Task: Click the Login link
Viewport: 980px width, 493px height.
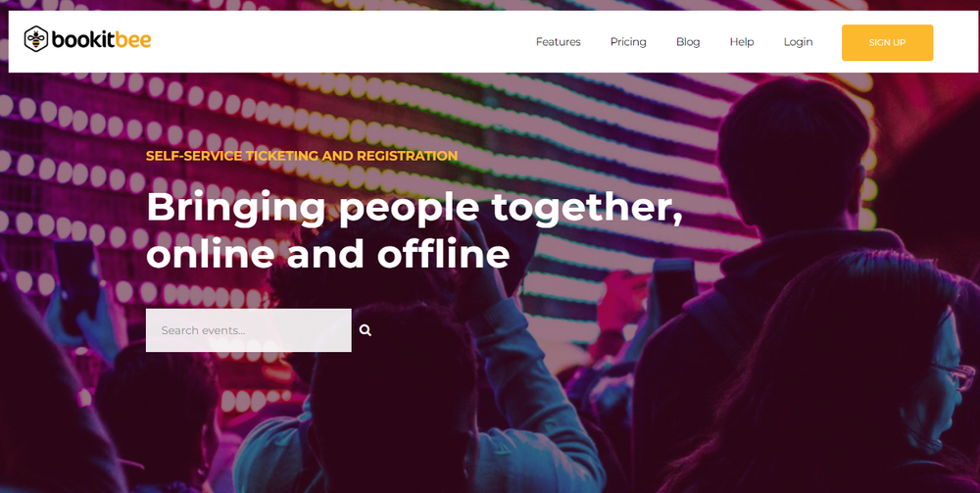Action: pyautogui.click(x=798, y=42)
